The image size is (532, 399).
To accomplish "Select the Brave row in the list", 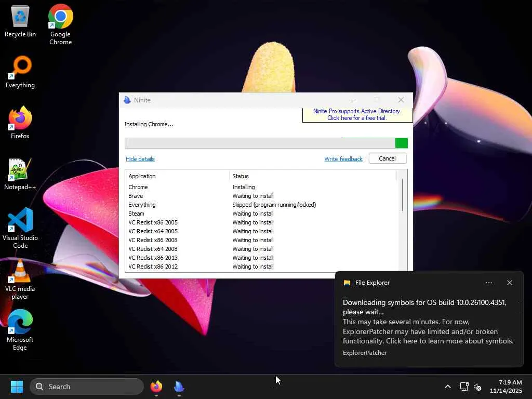I will (x=261, y=196).
